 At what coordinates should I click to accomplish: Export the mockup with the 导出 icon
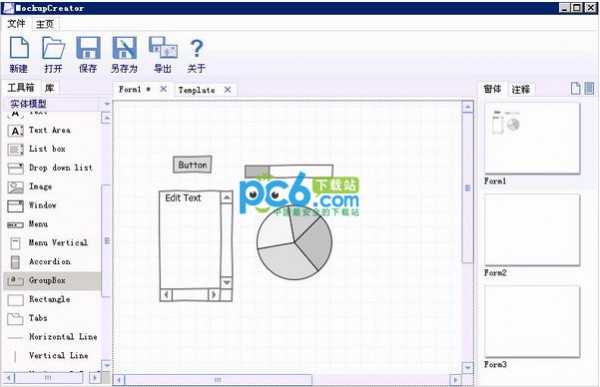click(x=163, y=48)
